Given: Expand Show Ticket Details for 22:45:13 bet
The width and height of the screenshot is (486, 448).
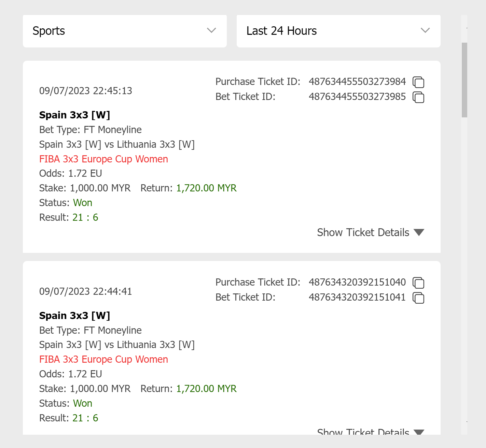Looking at the screenshot, I should (370, 232).
